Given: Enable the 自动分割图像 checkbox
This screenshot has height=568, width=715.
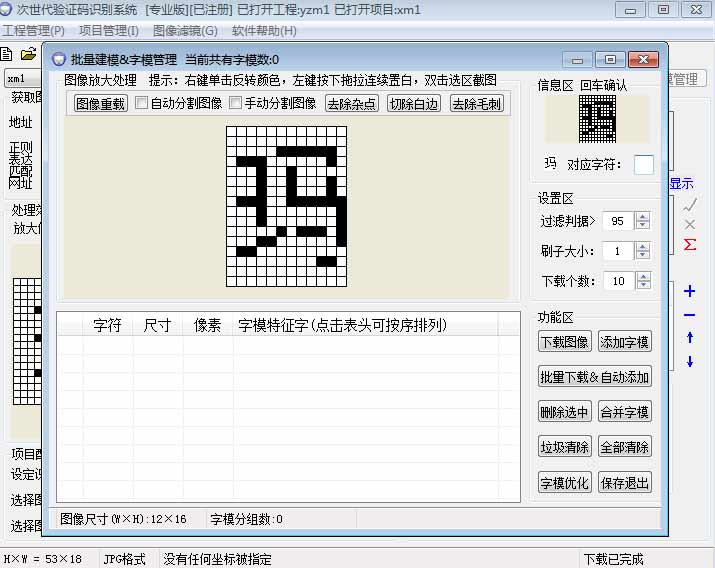Looking at the screenshot, I should 142,103.
